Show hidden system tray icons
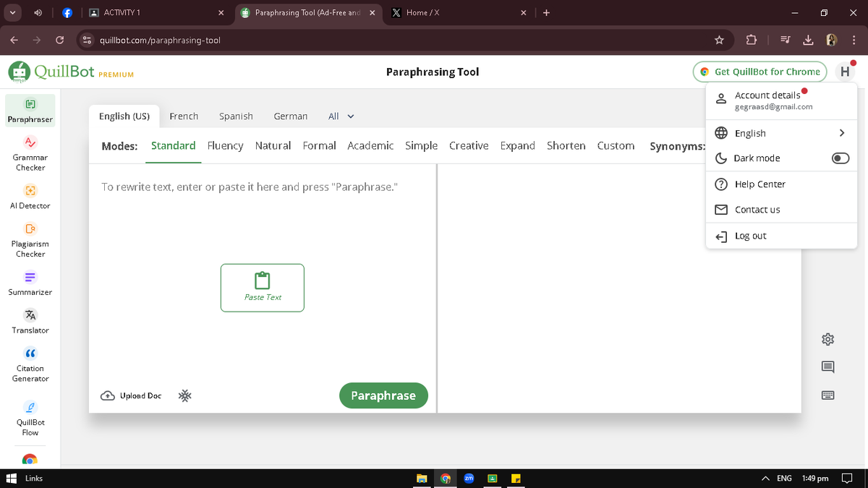This screenshot has height=488, width=868. point(765,479)
